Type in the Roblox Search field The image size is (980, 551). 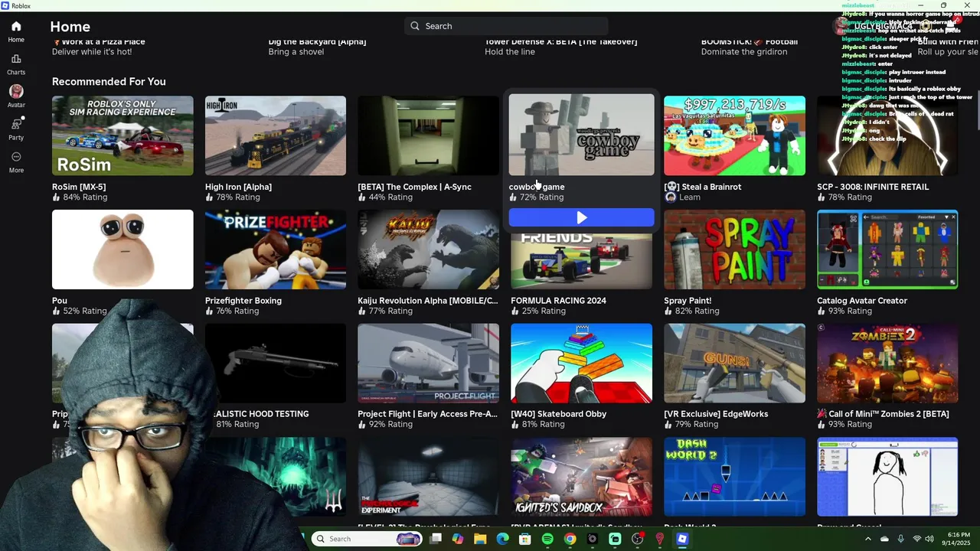[x=506, y=26]
